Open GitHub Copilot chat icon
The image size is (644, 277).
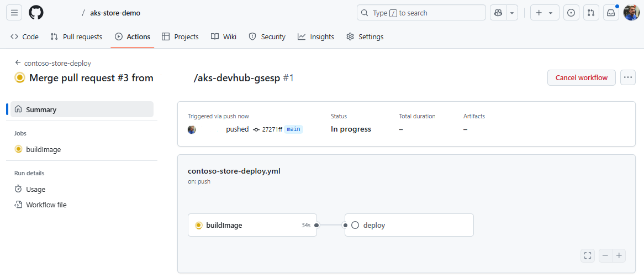498,13
